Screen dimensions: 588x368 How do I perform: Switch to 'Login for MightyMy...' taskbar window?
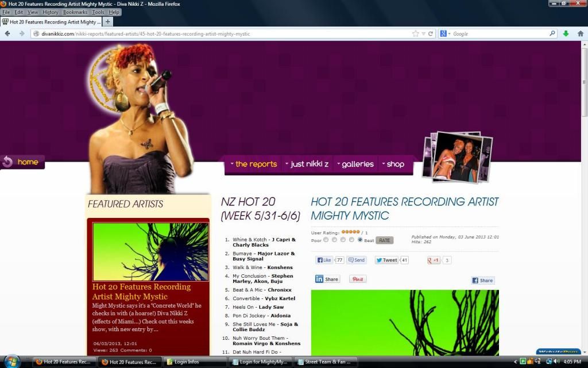[261, 362]
